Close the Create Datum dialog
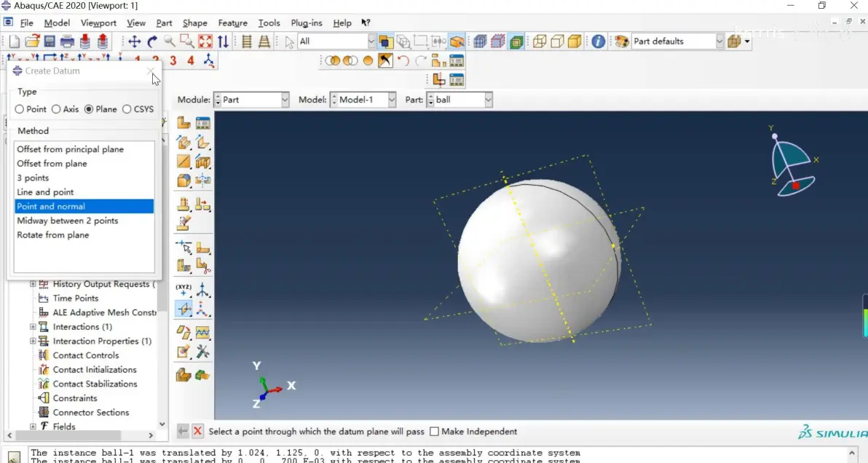868x463 pixels. 151,71
